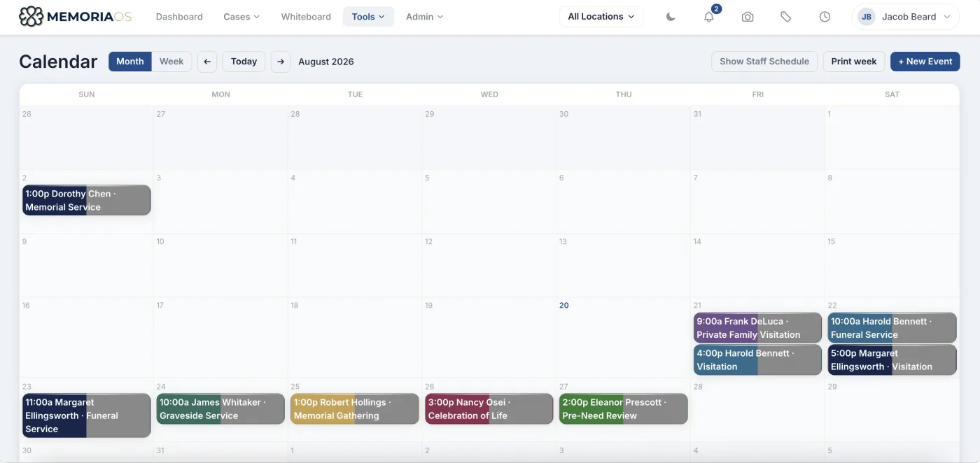The height and width of the screenshot is (463, 980).
Task: Open Robert Hollings Memorial Gathering event
Action: click(355, 409)
